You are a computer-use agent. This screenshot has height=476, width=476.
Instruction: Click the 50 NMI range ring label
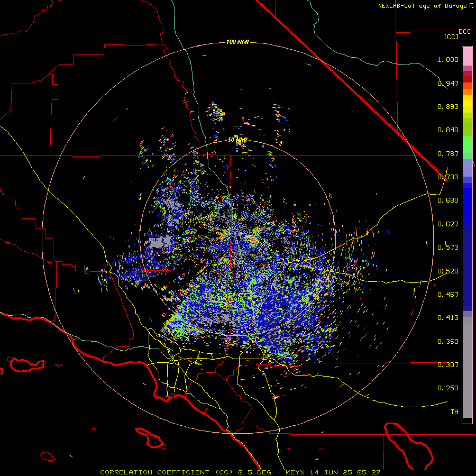point(237,140)
